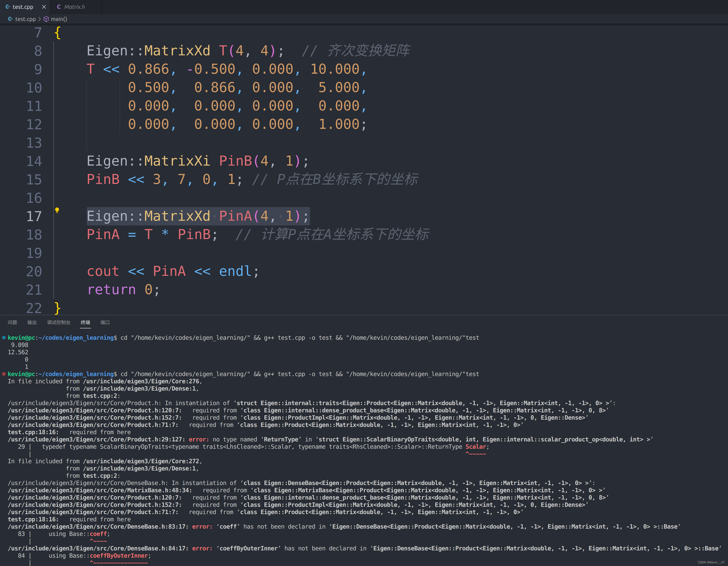Click the C header icon on Matrix.h tab
This screenshot has height=566, width=728.
[59, 7]
